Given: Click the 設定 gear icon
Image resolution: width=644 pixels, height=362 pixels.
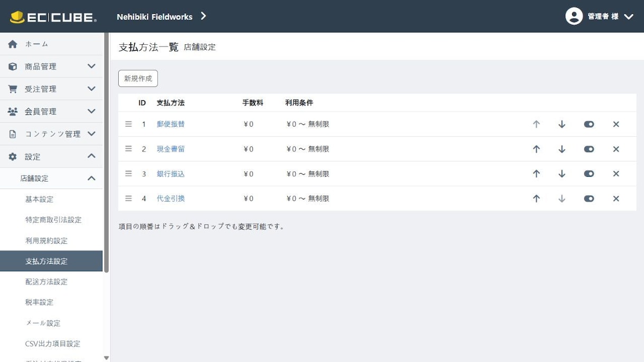Looking at the screenshot, I should point(13,157).
